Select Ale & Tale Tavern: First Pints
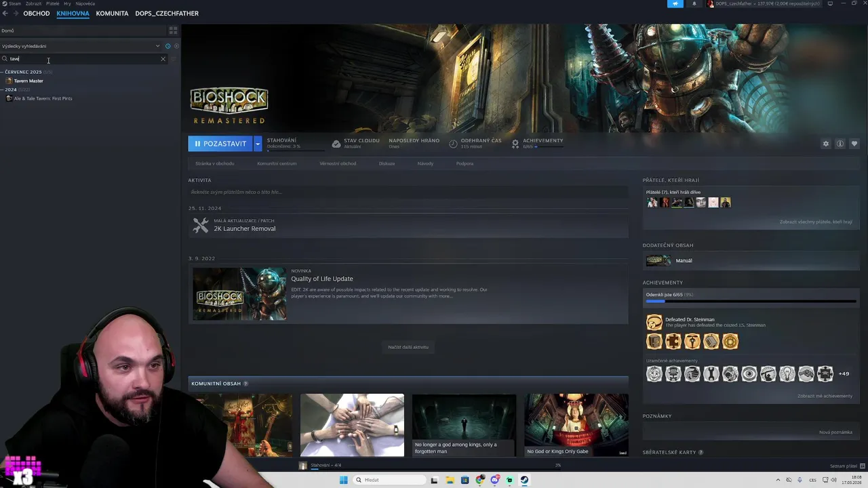The height and width of the screenshot is (488, 868). click(x=43, y=98)
